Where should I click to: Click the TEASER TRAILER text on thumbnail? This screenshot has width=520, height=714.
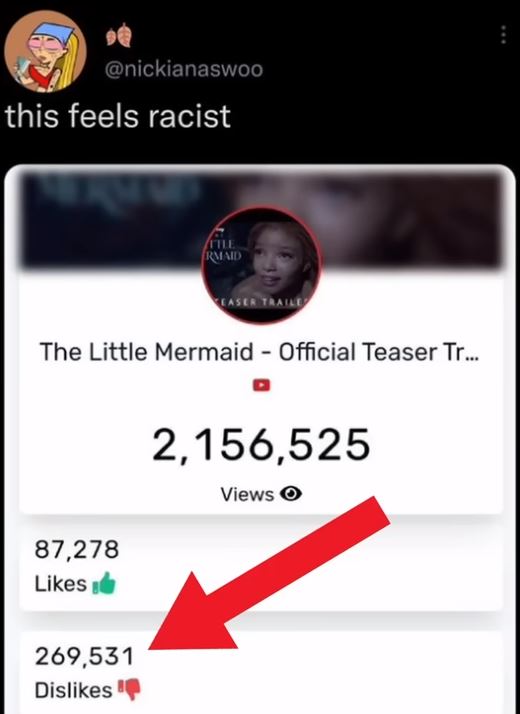coord(261,302)
